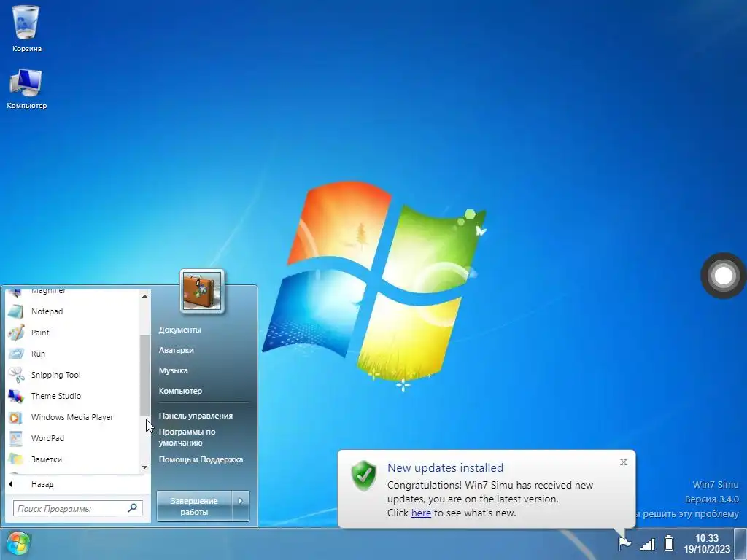The image size is (747, 560).
Task: Click the programs list scroll down arrow
Action: coord(144,467)
